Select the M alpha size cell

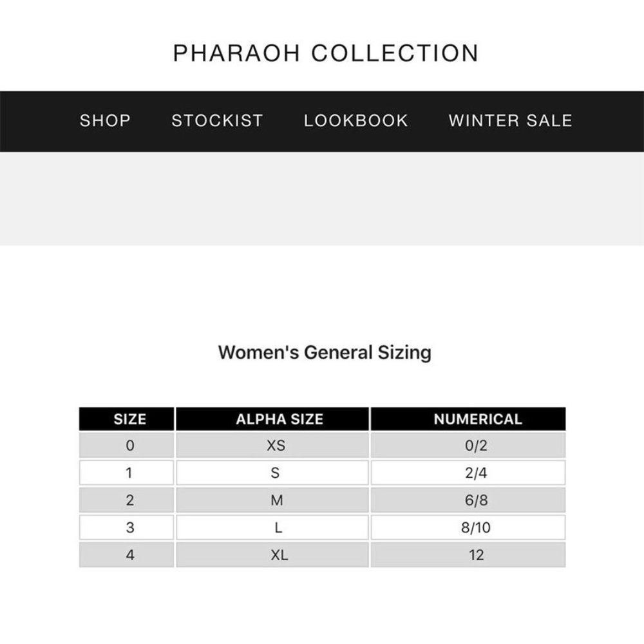(x=272, y=500)
